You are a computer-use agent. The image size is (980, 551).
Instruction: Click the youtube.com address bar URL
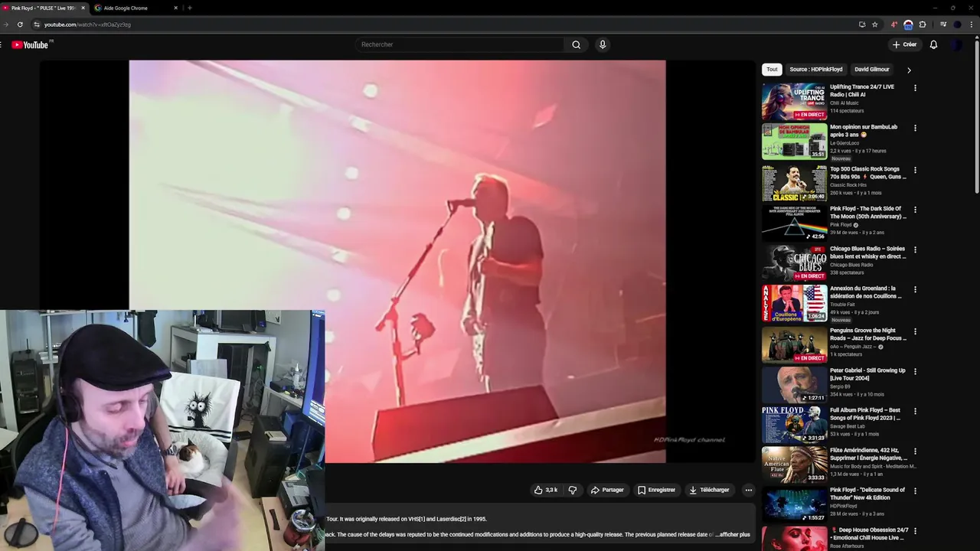(87, 24)
